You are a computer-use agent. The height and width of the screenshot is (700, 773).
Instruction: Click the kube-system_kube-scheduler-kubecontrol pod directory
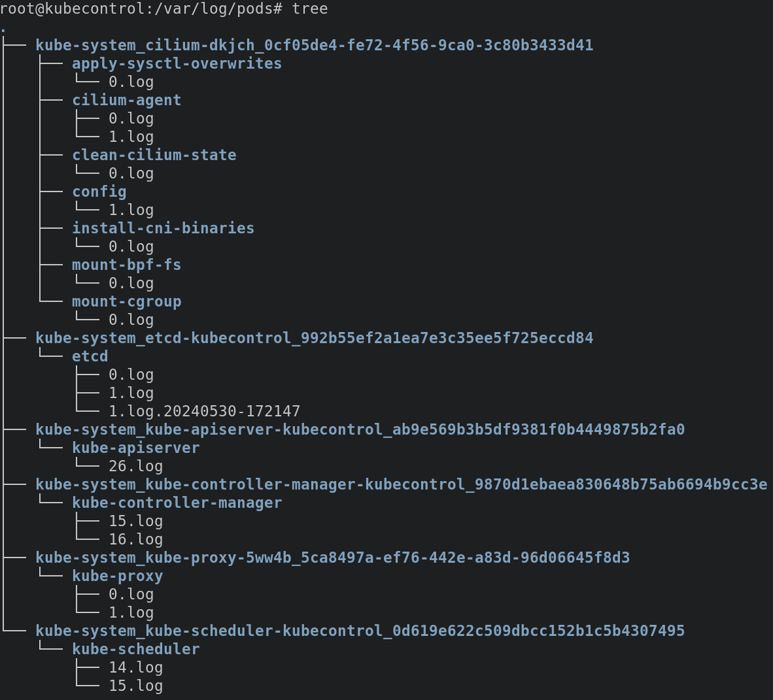(x=360, y=631)
